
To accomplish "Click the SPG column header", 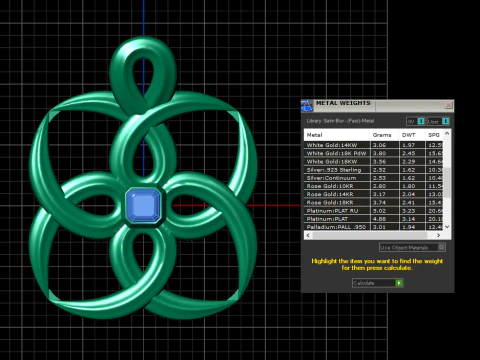I will tap(434, 135).
